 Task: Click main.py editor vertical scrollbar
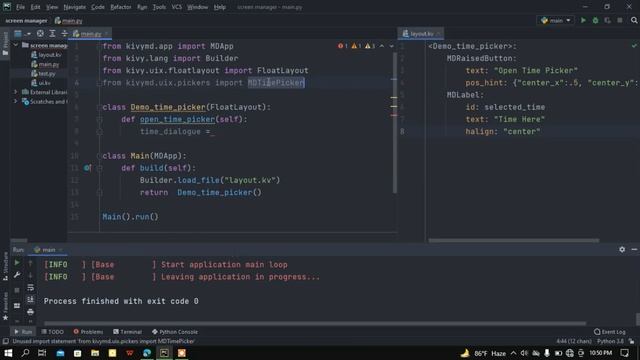[394, 122]
